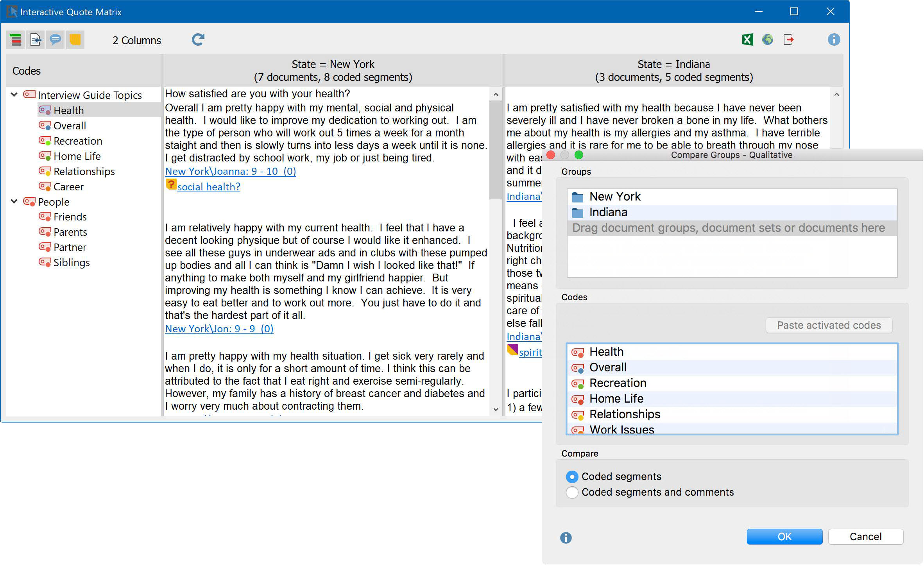This screenshot has height=566, width=924.
Task: Click the question-mark memo icon beside social health
Action: [171, 184]
